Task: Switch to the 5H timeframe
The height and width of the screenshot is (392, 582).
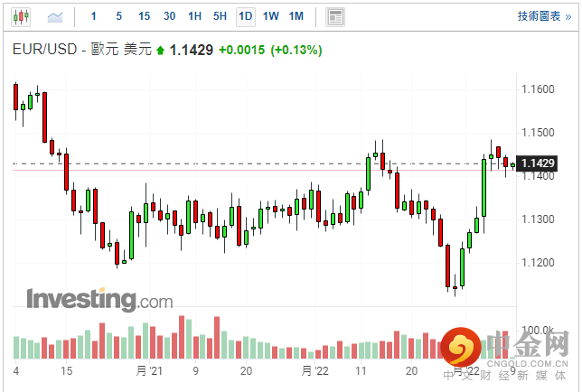Action: pyautogui.click(x=221, y=16)
